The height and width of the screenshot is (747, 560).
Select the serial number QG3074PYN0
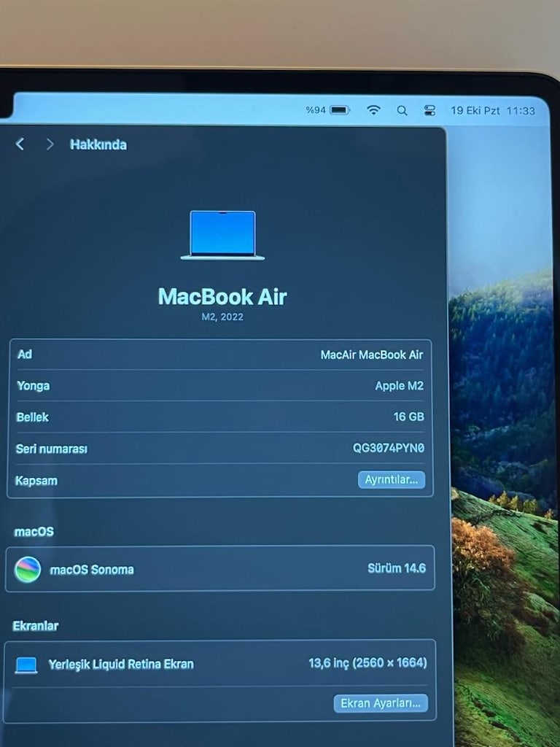pyautogui.click(x=388, y=448)
